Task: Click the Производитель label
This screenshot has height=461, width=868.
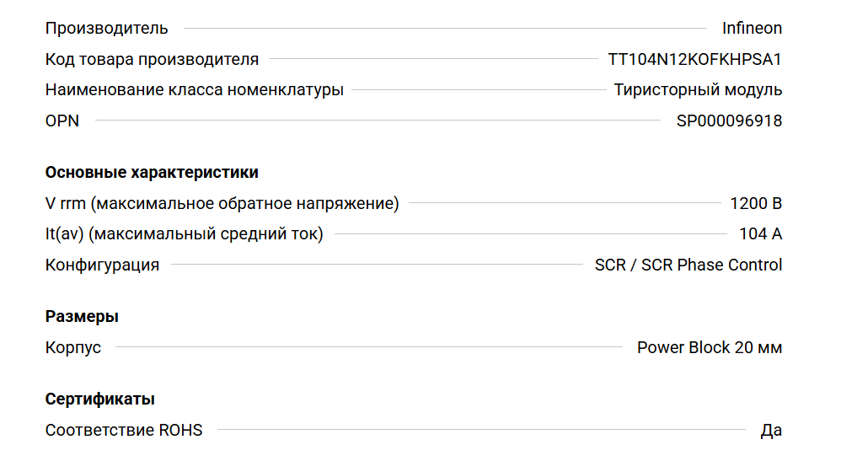Action: pyautogui.click(x=107, y=29)
